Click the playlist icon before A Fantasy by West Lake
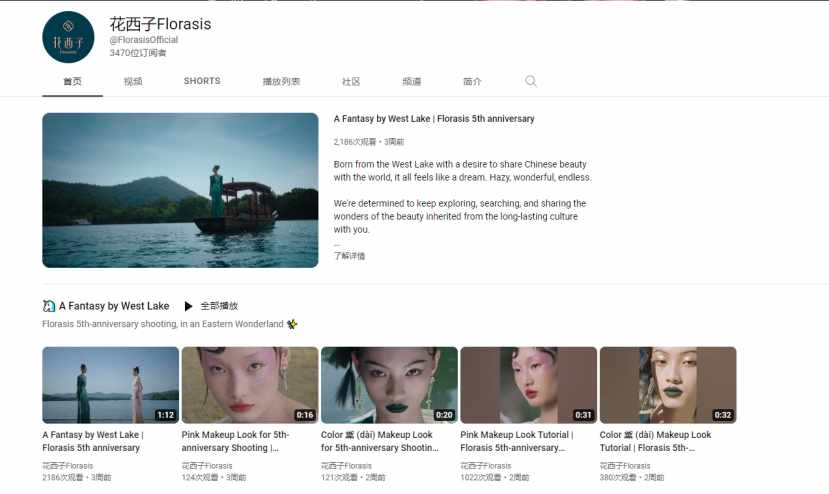 pyautogui.click(x=49, y=306)
